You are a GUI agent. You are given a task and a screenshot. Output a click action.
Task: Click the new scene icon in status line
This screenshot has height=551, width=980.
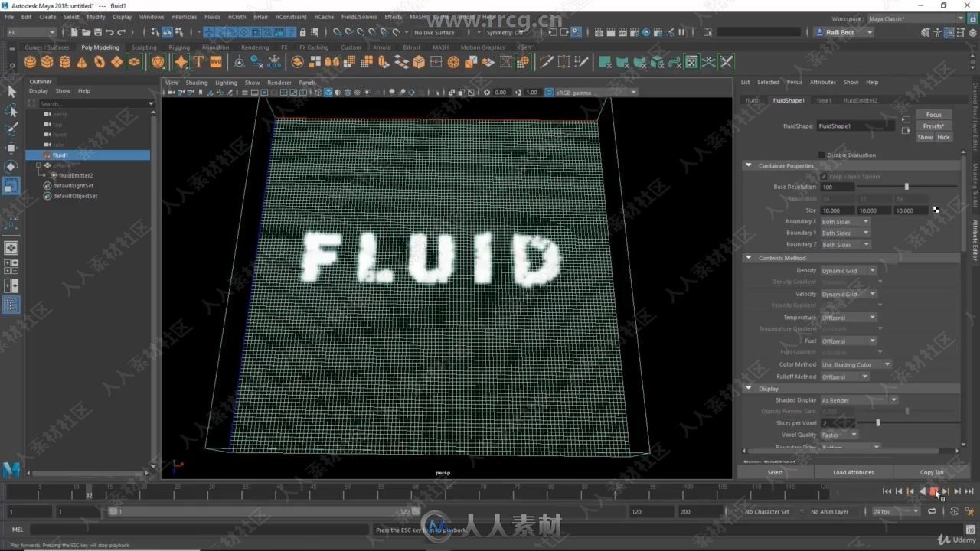point(74,32)
